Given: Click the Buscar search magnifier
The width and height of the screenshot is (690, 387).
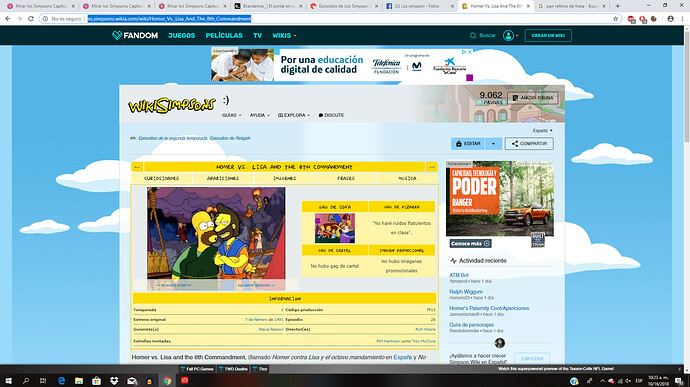Looking at the screenshot, I should (473, 35).
